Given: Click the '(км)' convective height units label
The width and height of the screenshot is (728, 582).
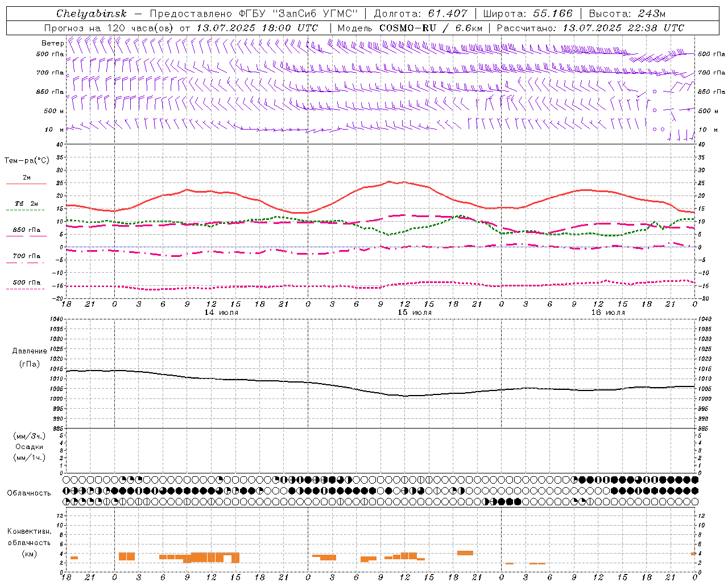Looking at the screenshot, I should tap(30, 554).
